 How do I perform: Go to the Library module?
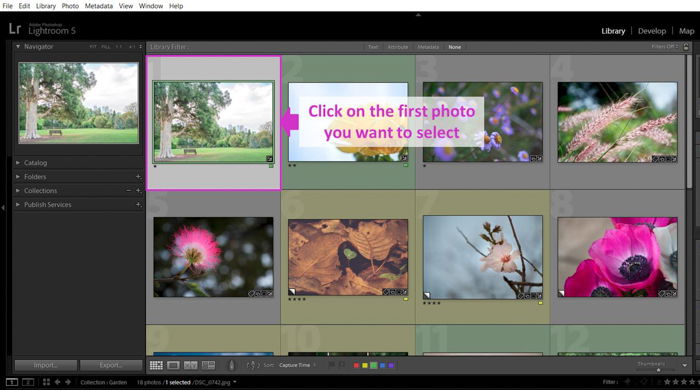pyautogui.click(x=613, y=31)
